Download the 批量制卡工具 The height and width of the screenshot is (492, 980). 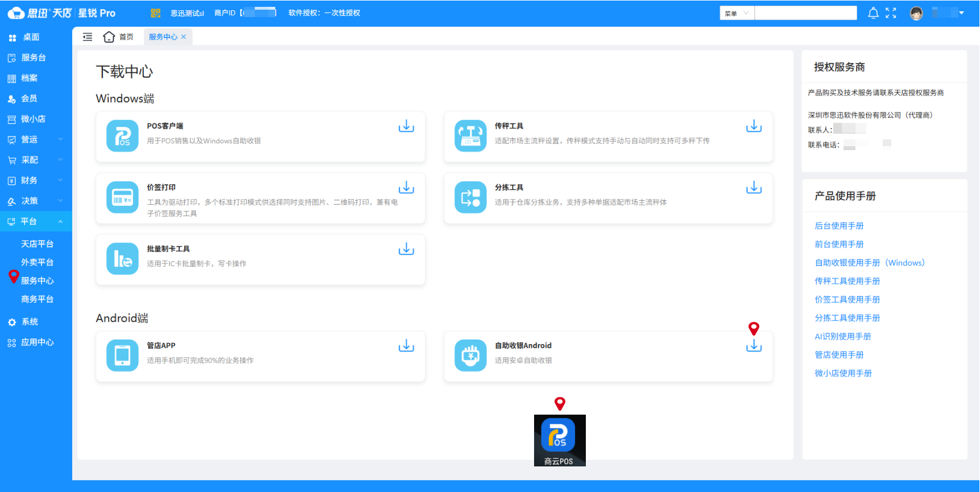(406, 249)
